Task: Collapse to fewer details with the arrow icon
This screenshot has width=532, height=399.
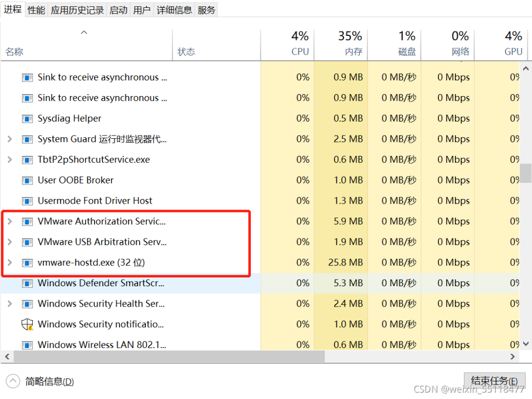Action: 13,381
